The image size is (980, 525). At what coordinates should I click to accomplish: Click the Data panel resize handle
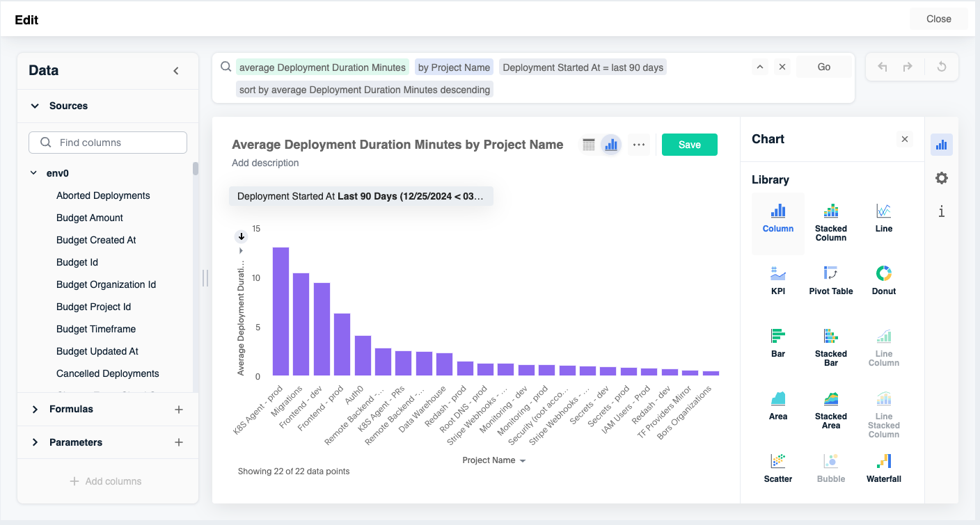[x=205, y=278]
